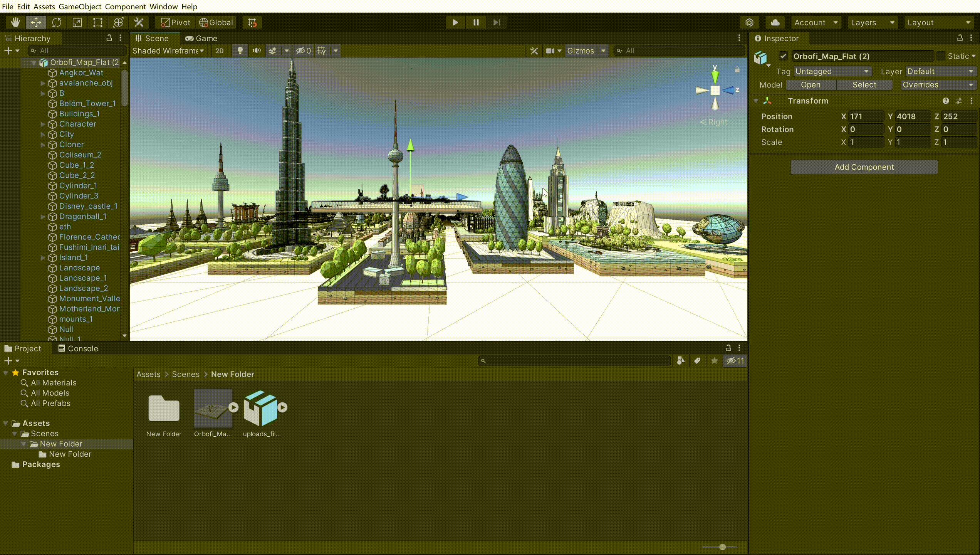The image size is (980, 555).
Task: Select the Rect transform tool
Action: 98,22
